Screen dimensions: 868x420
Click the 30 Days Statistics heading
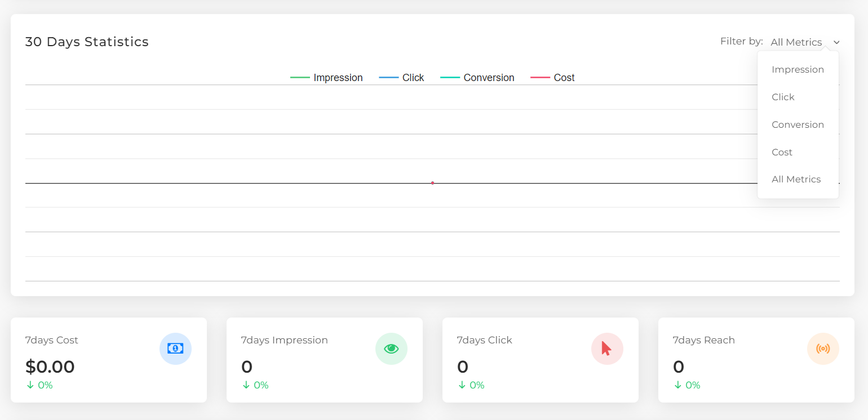coord(87,42)
